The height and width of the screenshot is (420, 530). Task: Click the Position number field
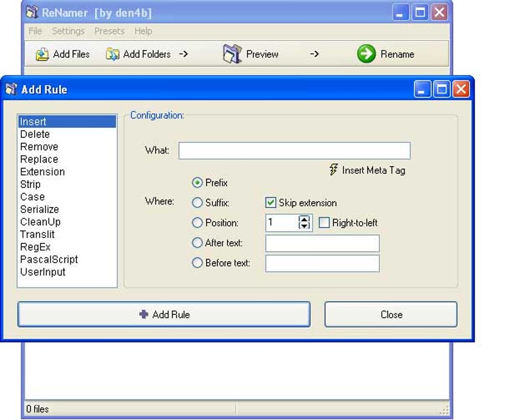[x=282, y=222]
